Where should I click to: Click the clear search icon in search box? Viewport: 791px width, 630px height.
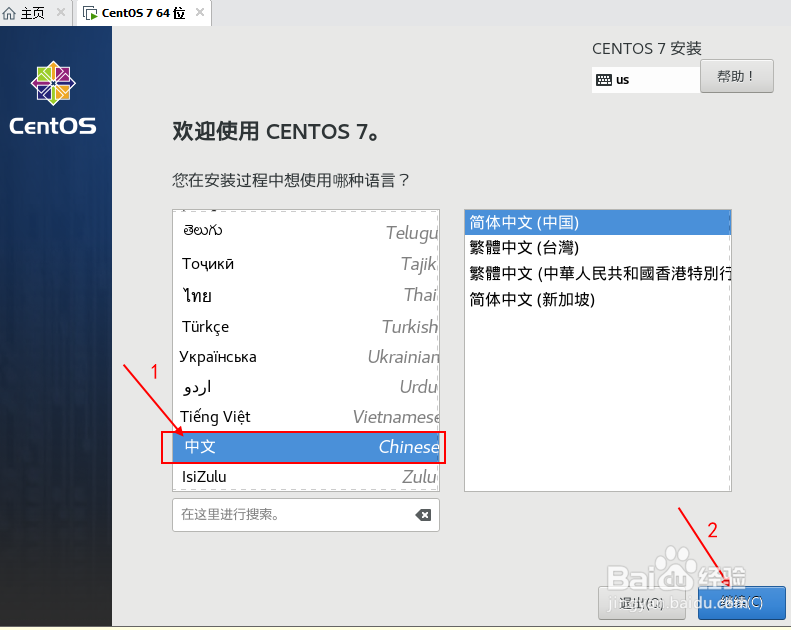click(423, 514)
